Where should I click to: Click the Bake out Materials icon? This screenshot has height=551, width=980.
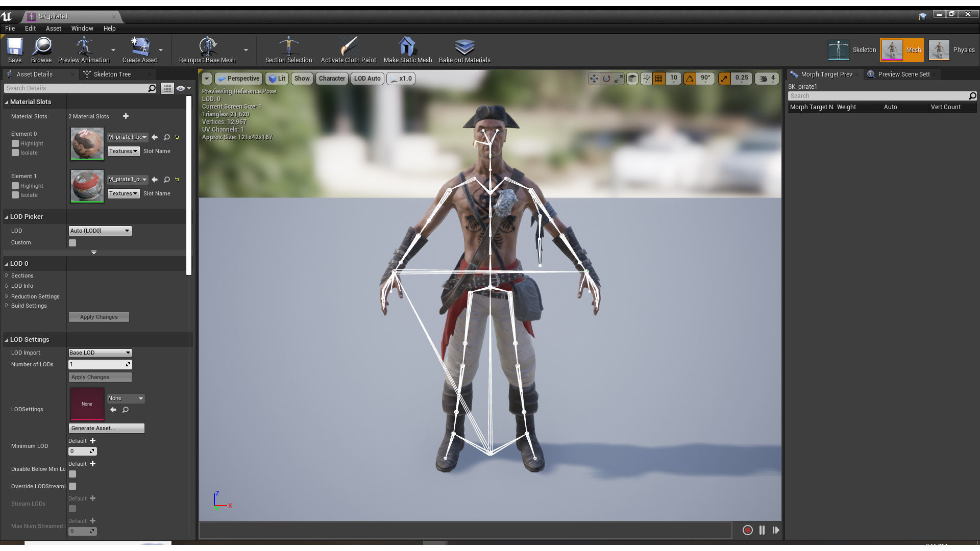tap(464, 49)
